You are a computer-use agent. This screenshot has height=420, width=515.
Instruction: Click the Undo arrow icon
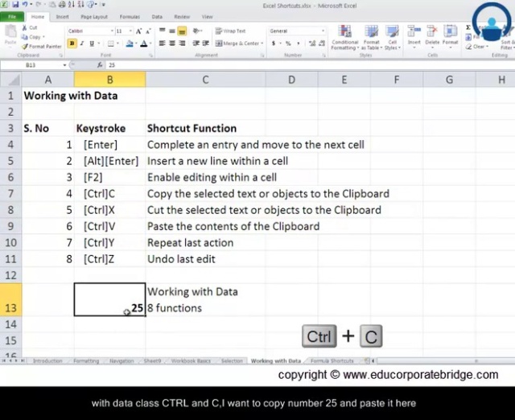(x=25, y=5)
